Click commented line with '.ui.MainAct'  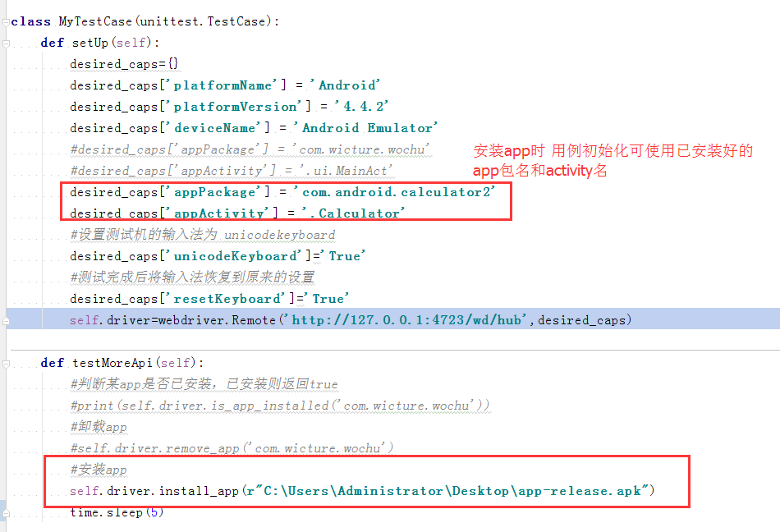[x=232, y=171]
